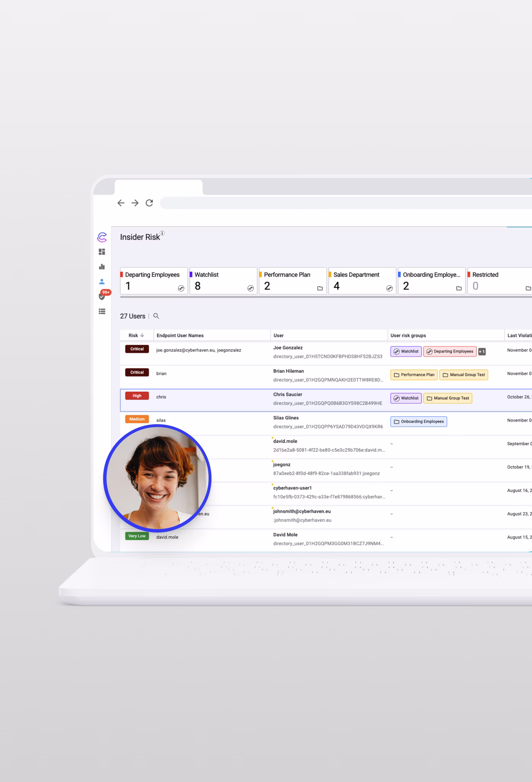532x782 pixels.
Task: Click the folder icon in Onboarding Employees card
Action: 459,288
